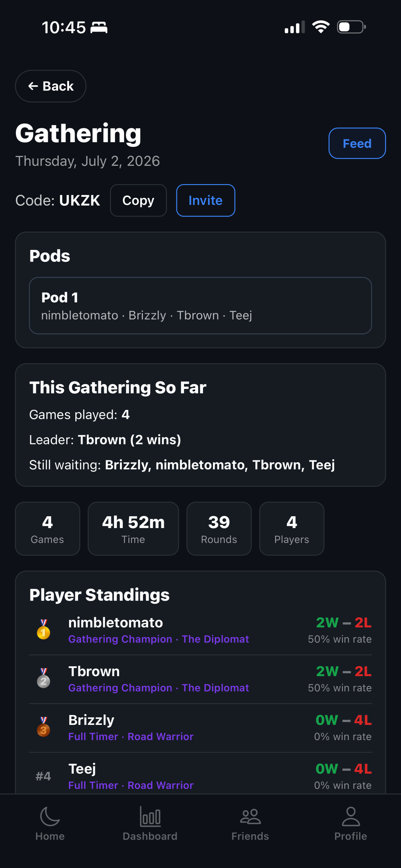Tap the battery status icon
This screenshot has height=868, width=401.
[x=352, y=27]
